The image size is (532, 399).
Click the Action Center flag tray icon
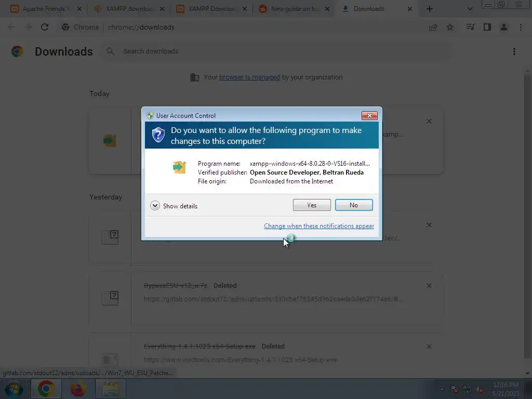pyautogui.click(x=455, y=389)
